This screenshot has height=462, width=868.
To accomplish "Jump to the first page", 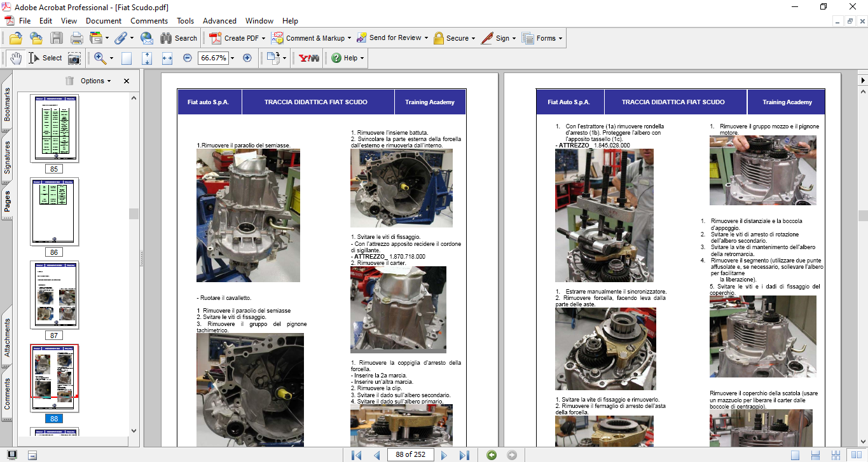I will [x=357, y=455].
